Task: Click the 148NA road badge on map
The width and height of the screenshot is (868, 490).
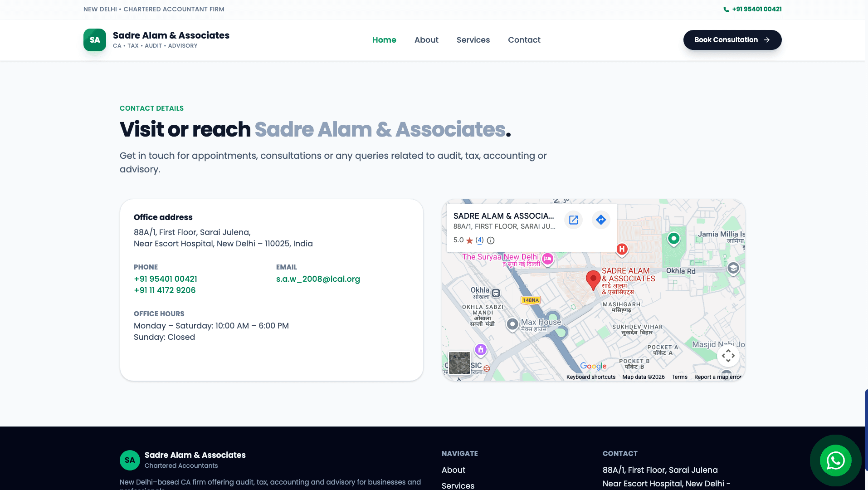Action: pyautogui.click(x=531, y=300)
